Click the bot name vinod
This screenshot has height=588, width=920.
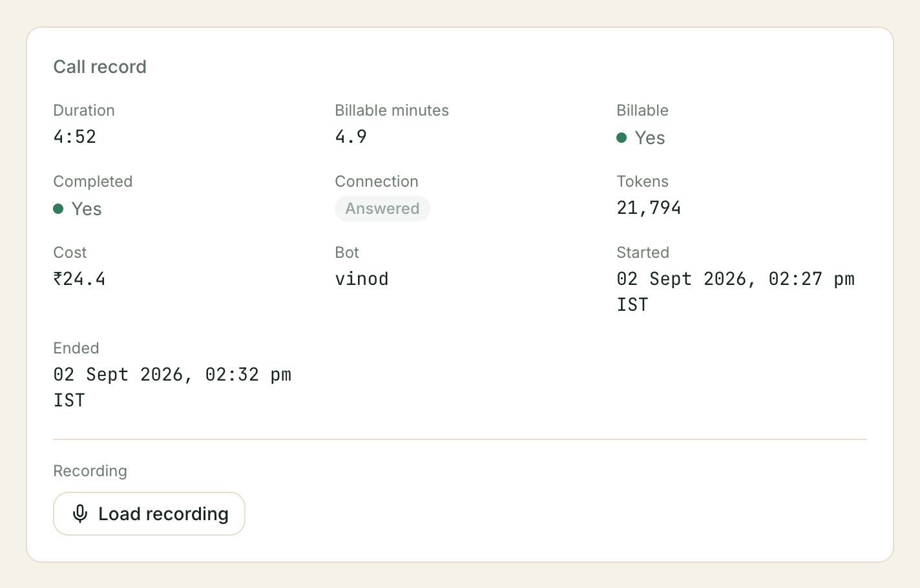(x=362, y=279)
